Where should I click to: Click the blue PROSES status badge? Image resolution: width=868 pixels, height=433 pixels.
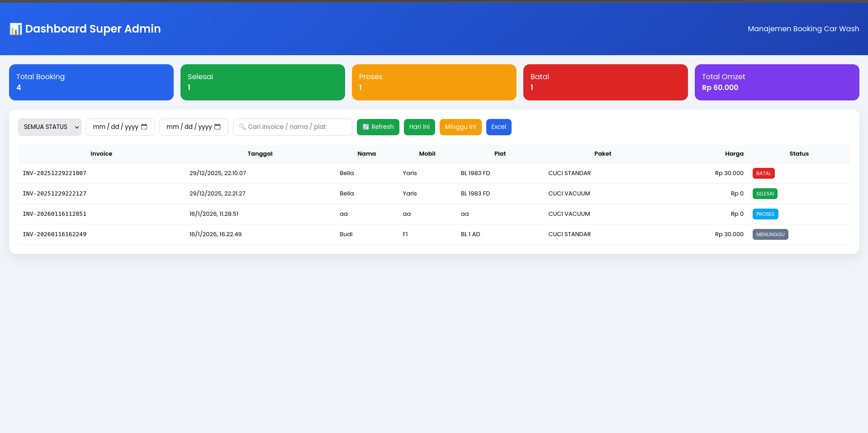pyautogui.click(x=765, y=214)
